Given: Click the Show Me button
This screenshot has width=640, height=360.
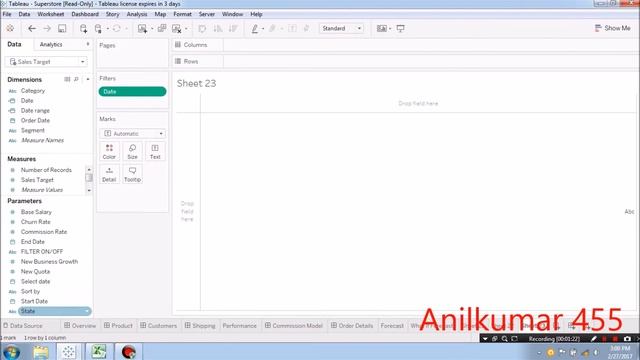Looking at the screenshot, I should coord(613,28).
